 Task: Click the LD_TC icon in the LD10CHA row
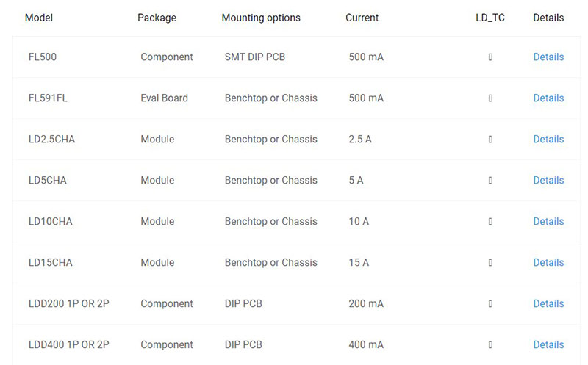click(x=490, y=222)
